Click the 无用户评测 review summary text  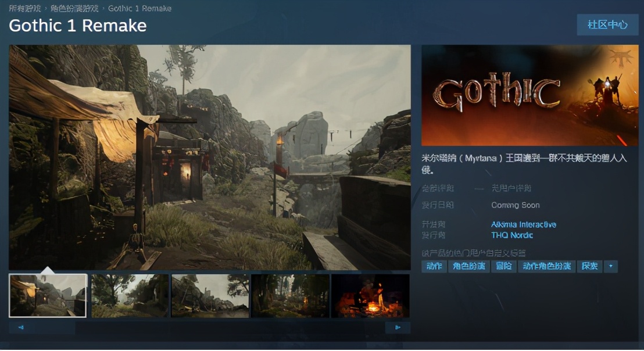pos(511,188)
